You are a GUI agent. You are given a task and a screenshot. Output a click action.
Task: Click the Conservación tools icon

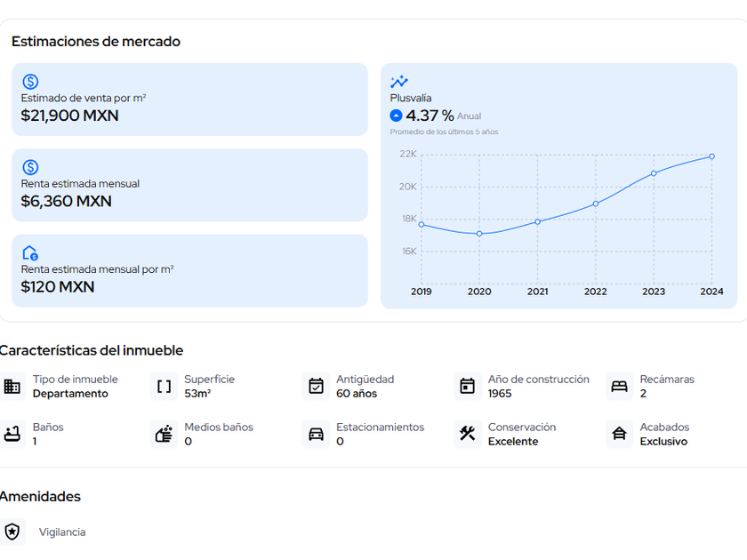coord(468,435)
